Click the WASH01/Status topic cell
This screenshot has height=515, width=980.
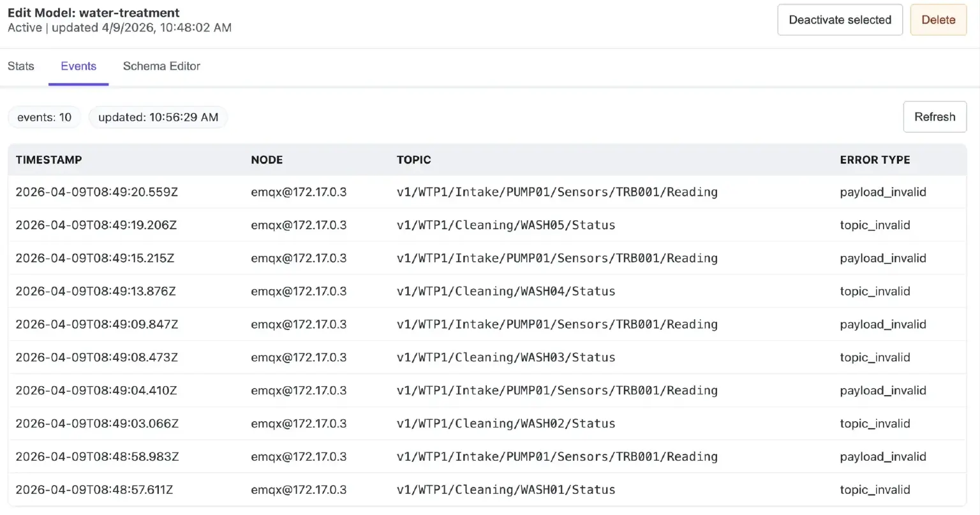click(x=506, y=490)
